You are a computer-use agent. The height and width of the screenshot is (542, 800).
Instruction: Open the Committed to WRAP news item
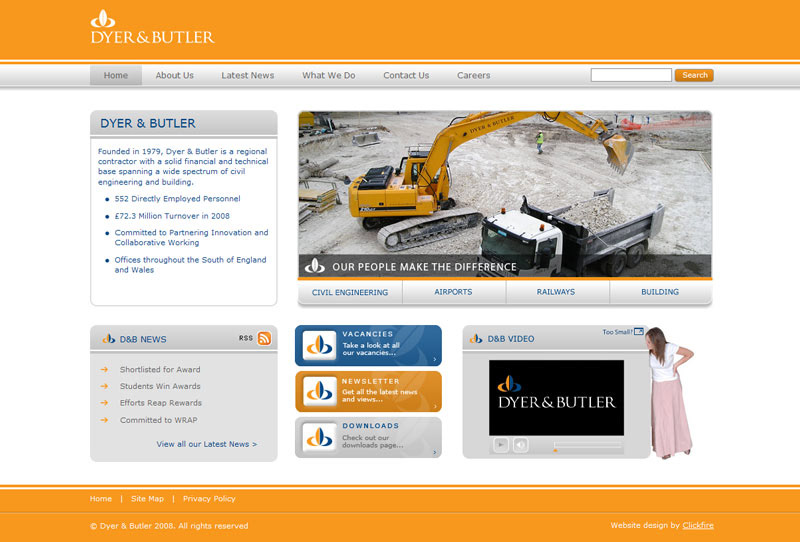coord(159,420)
